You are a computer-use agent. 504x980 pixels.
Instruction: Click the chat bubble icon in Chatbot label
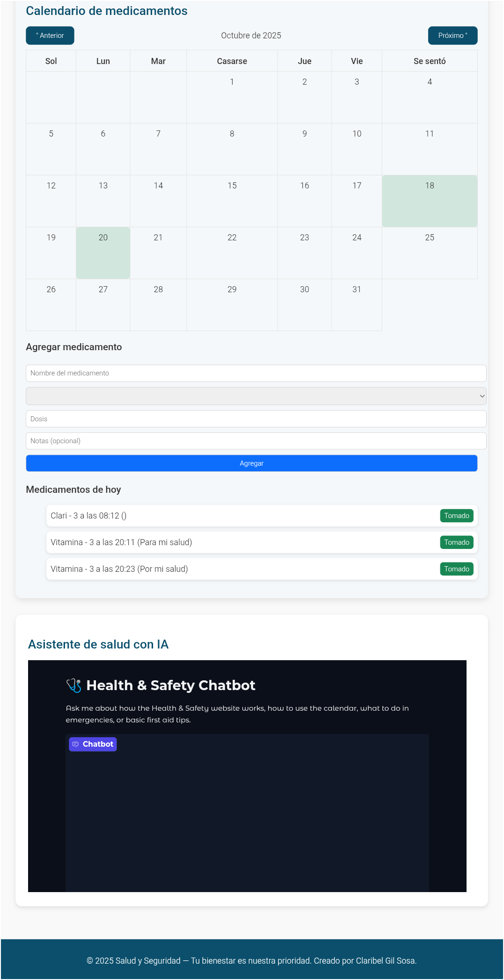pos(75,744)
